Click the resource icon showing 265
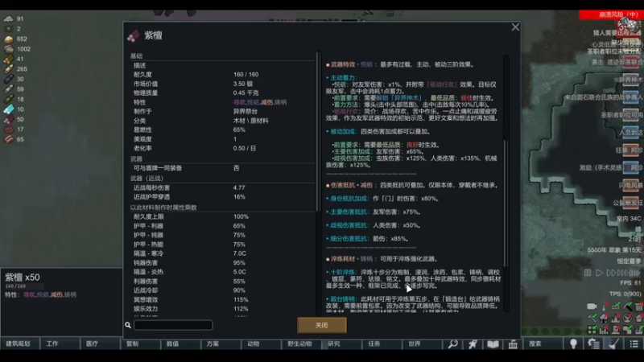 9,69
